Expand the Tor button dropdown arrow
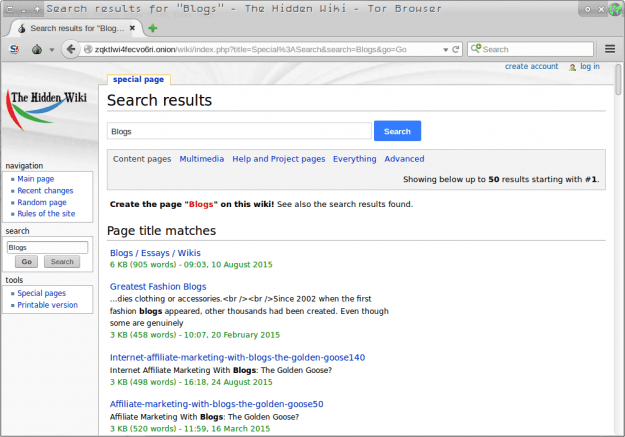Screen dimensions: 625x437 click(x=51, y=50)
